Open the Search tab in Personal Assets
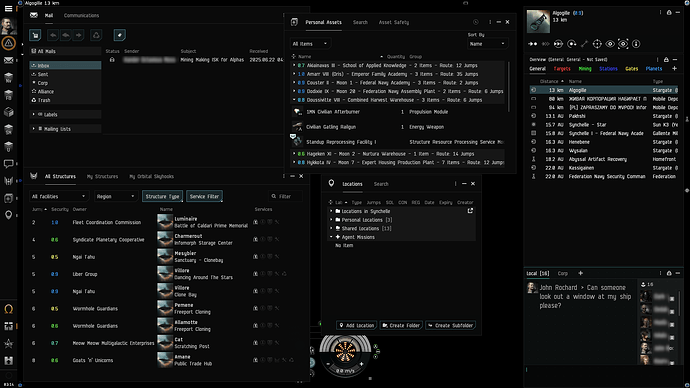 tap(360, 22)
